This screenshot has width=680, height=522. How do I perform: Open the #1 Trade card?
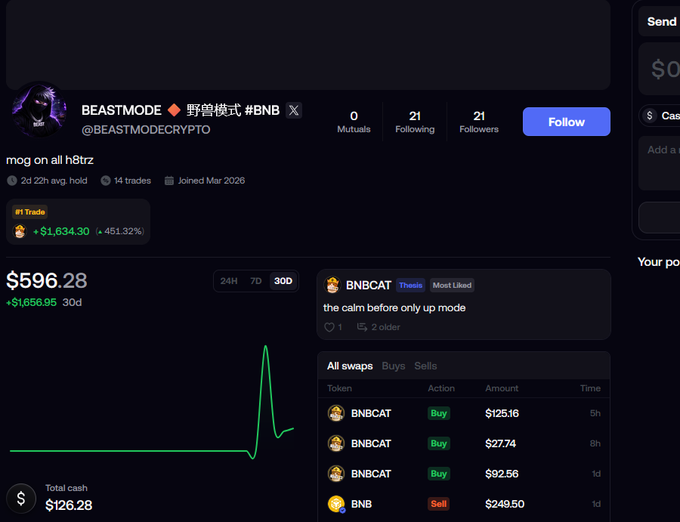point(78,222)
